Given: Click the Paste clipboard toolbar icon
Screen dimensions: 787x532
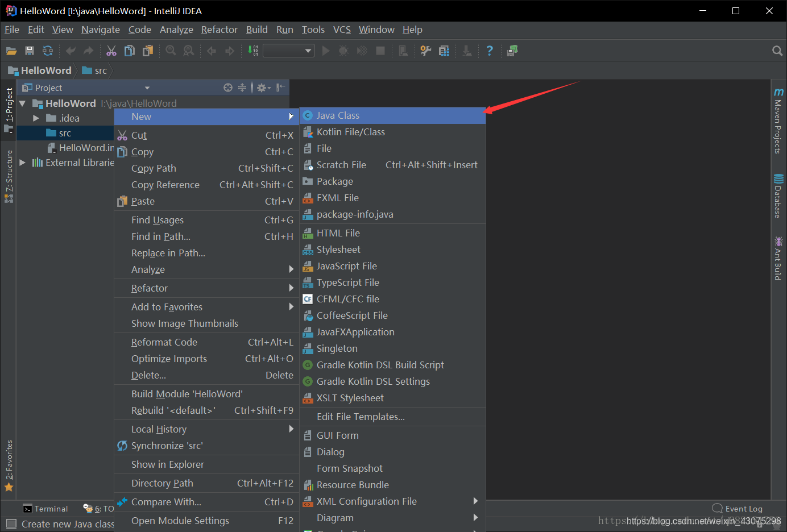Looking at the screenshot, I should (x=148, y=51).
